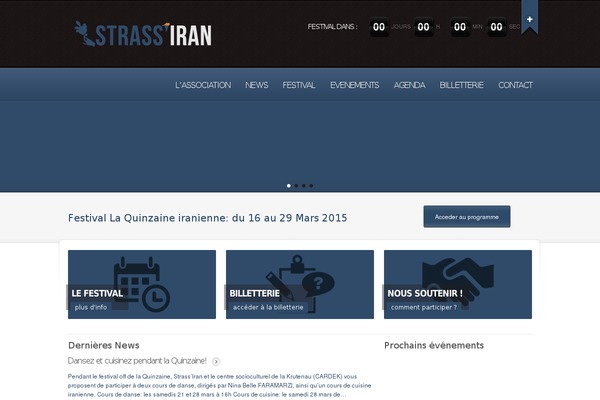Open article 'Dansez et cuisinez pendant la Quinzaine!'

pyautogui.click(x=137, y=361)
